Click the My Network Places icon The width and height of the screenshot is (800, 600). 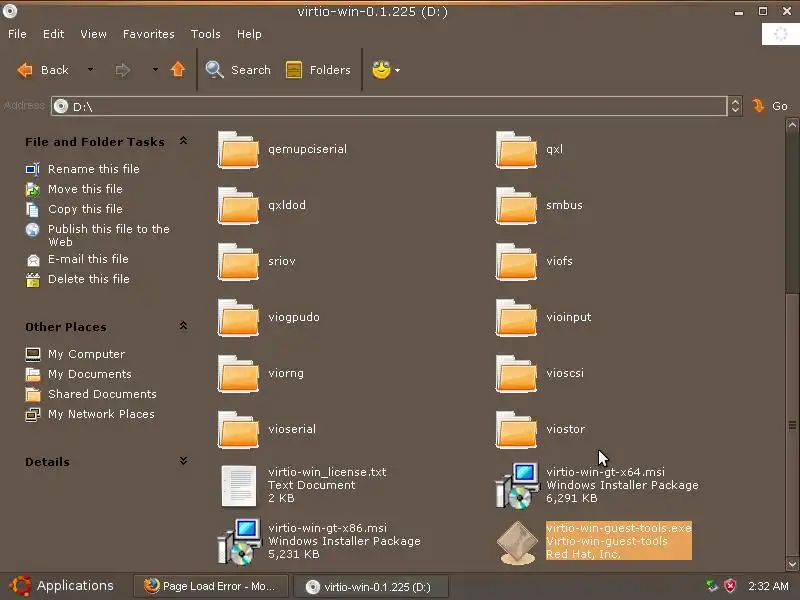[x=33, y=414]
